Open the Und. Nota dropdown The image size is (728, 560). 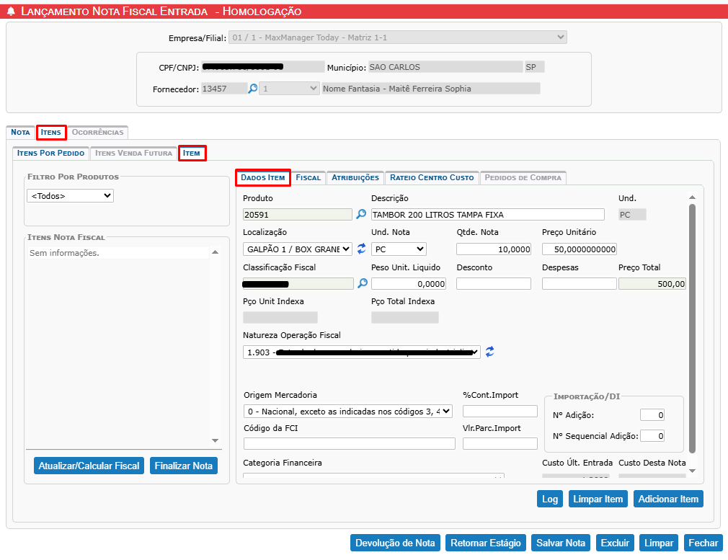point(399,249)
